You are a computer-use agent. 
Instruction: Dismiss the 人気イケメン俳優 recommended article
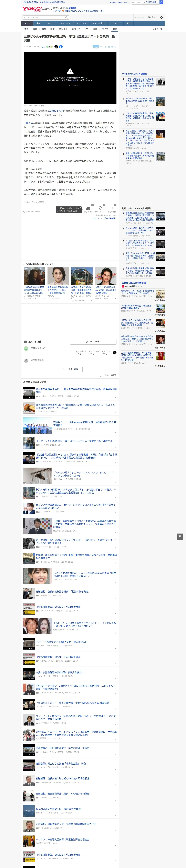(x=115, y=299)
